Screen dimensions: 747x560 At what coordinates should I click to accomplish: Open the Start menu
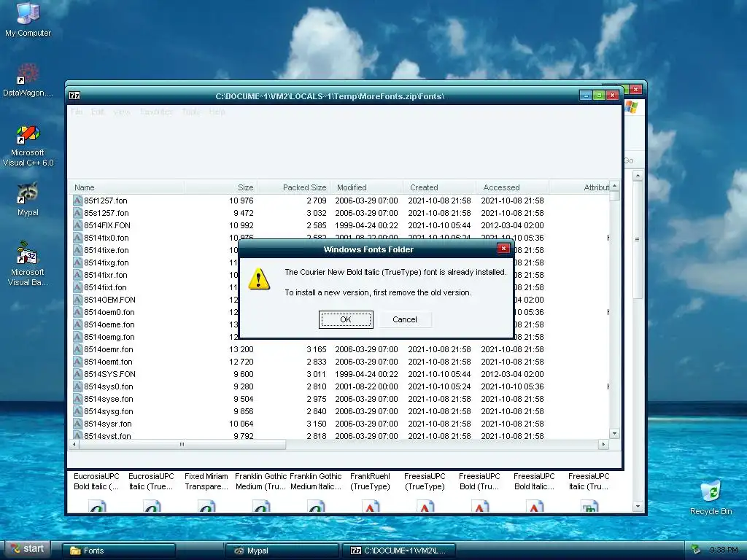pos(28,549)
